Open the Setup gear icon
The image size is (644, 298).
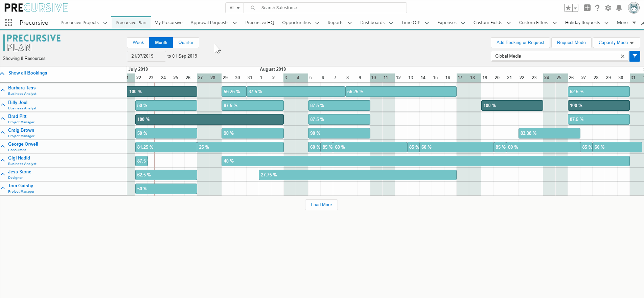tap(608, 8)
